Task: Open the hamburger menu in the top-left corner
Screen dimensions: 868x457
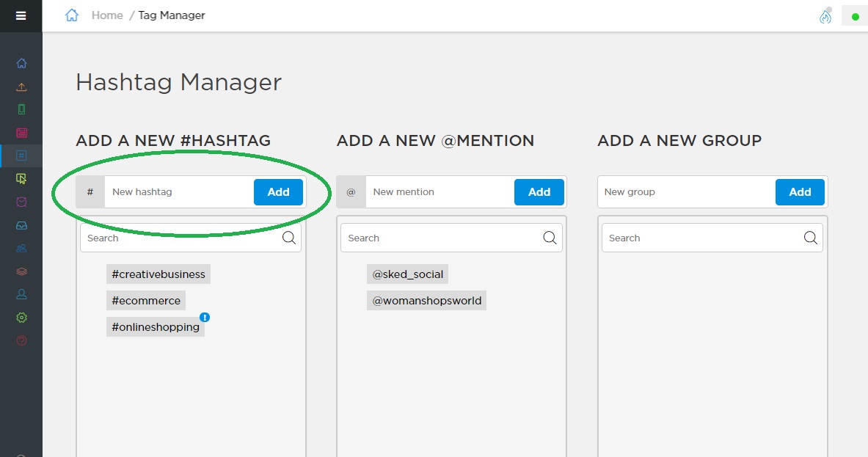Action: 21,15
